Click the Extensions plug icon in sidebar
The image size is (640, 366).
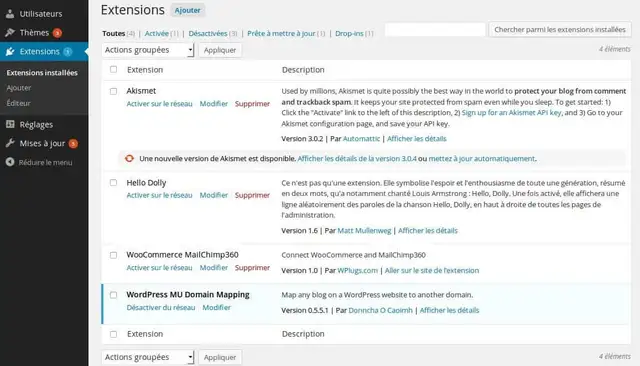(10, 51)
